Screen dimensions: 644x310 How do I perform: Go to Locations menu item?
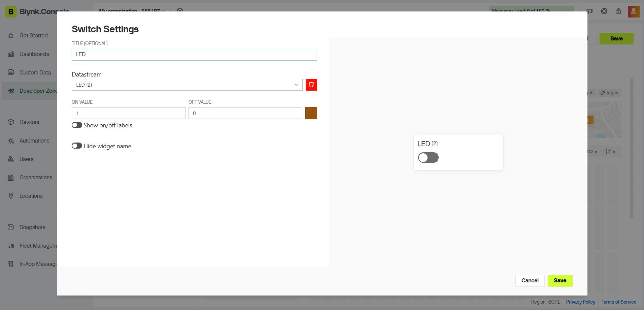point(31,196)
